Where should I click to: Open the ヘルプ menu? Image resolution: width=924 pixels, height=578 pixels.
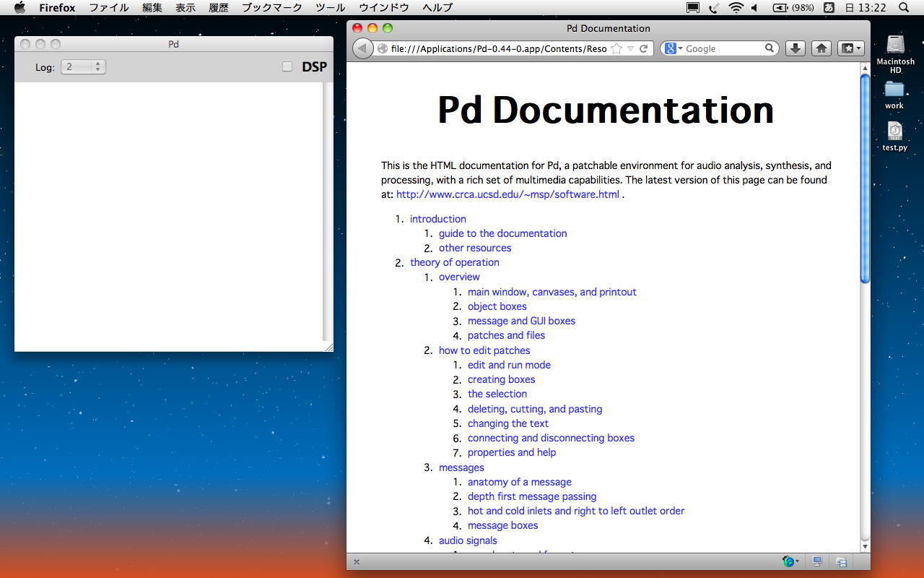pyautogui.click(x=437, y=8)
